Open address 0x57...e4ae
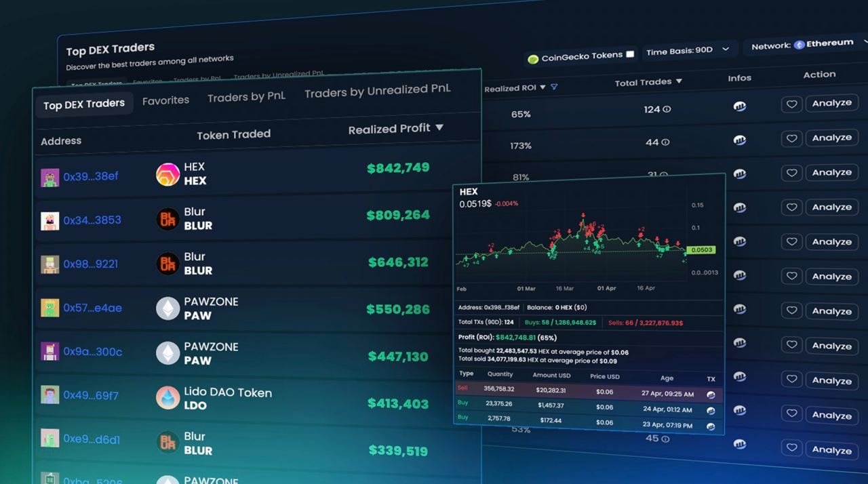This screenshot has width=868, height=484. pyautogui.click(x=93, y=308)
